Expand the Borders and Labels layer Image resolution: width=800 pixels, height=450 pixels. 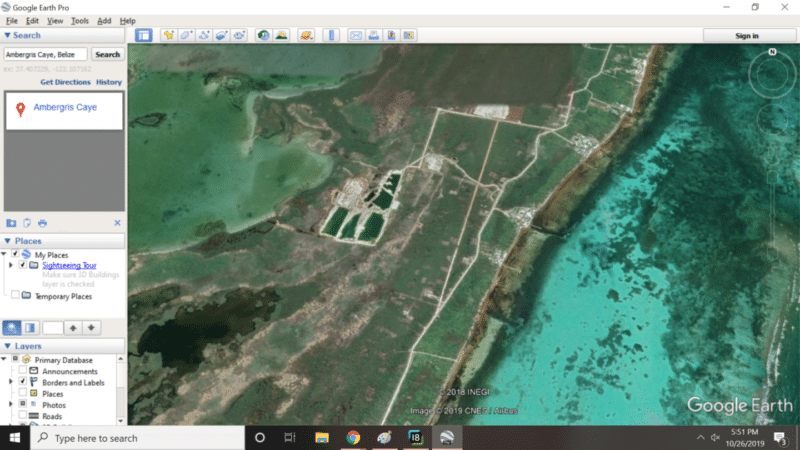point(11,382)
